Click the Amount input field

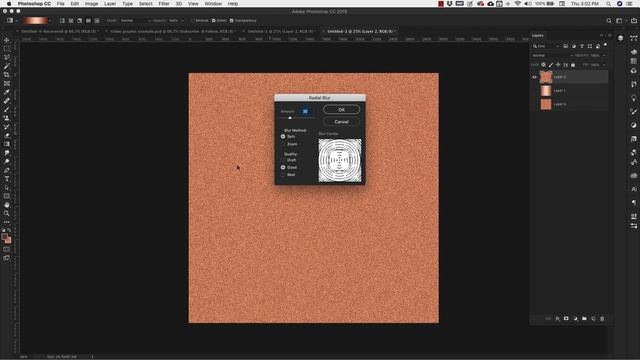coord(305,111)
